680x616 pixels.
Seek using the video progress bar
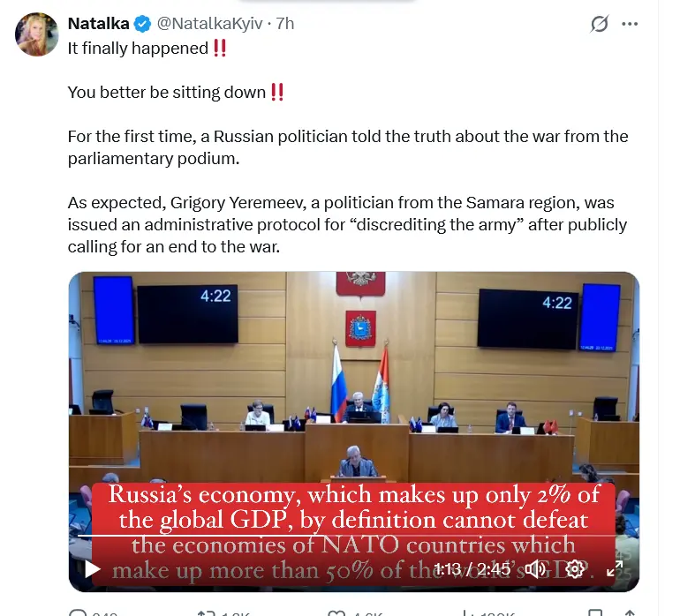[354, 536]
